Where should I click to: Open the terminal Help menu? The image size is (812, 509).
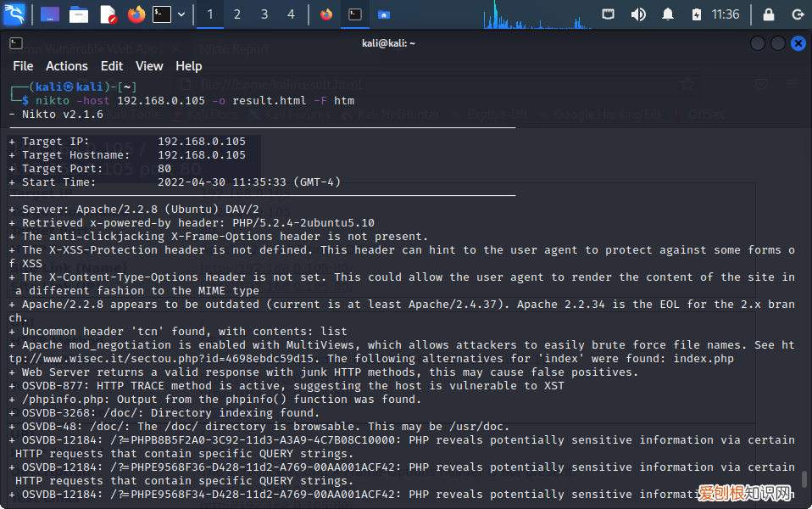pos(188,66)
